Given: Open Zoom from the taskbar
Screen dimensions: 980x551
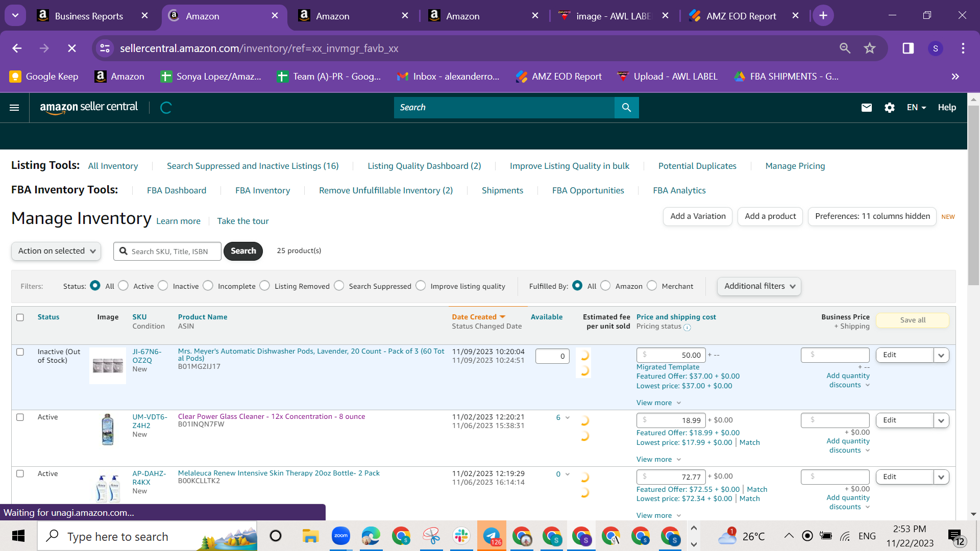Looking at the screenshot, I should click(x=340, y=536).
